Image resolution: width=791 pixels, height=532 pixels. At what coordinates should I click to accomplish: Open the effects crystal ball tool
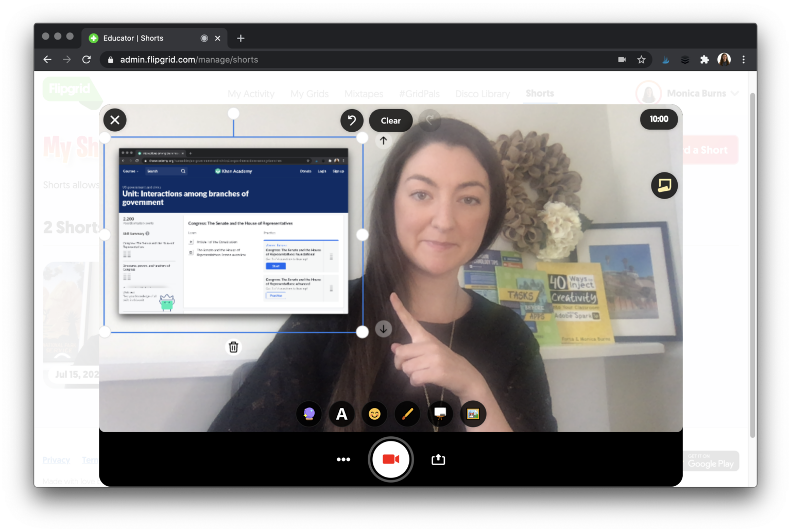click(308, 414)
